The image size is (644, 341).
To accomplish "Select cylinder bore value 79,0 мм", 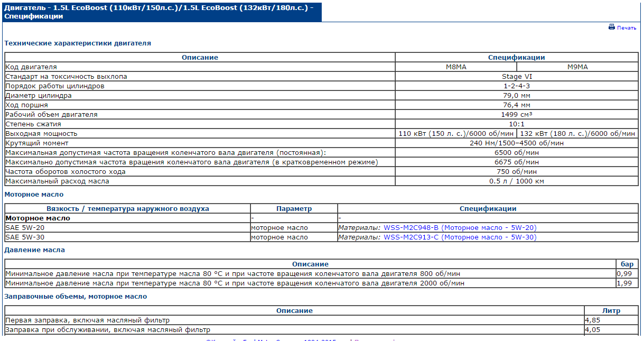I will tap(516, 96).
